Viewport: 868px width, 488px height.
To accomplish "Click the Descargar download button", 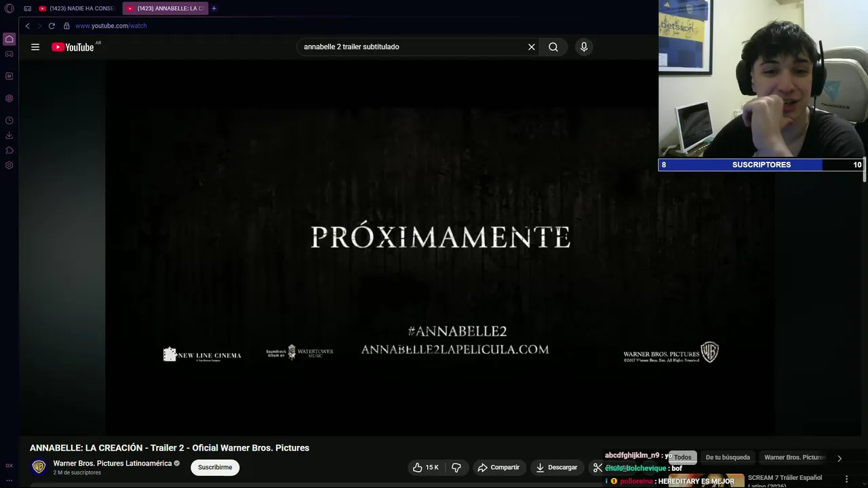I will 556,468.
